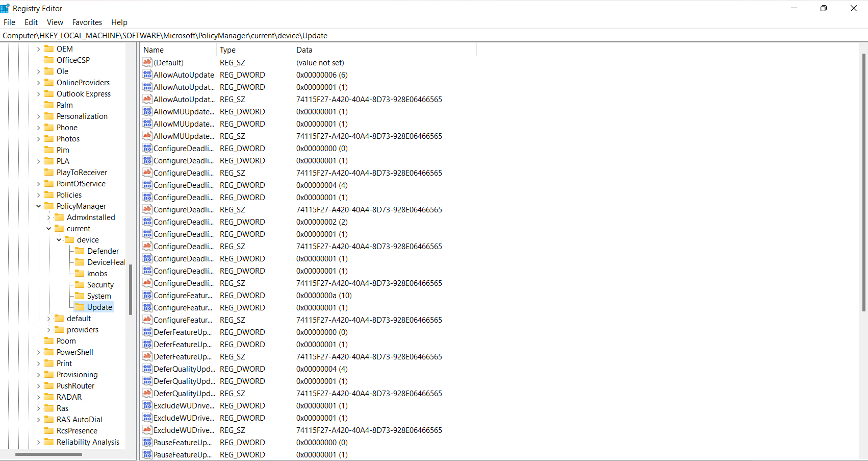Screen dimensions: 868x461
Task: Collapse the PolicyManager tree node
Action: [x=38, y=206]
